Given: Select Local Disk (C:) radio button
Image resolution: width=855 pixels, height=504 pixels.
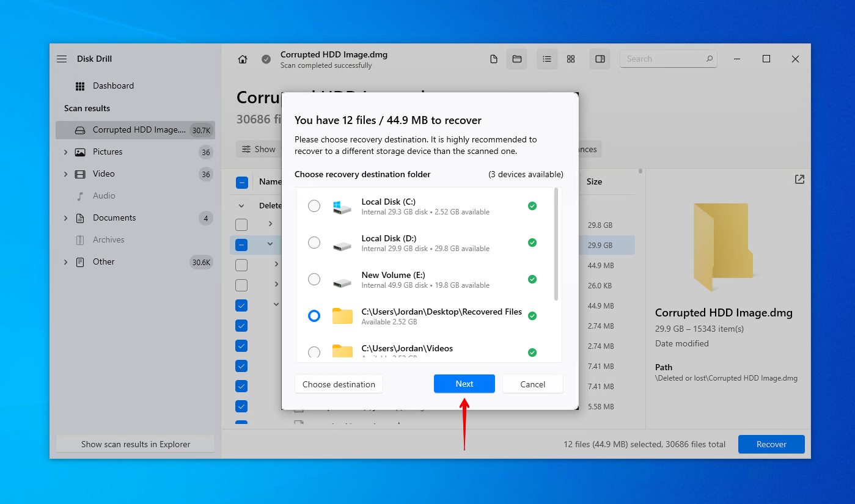Looking at the screenshot, I should point(314,206).
